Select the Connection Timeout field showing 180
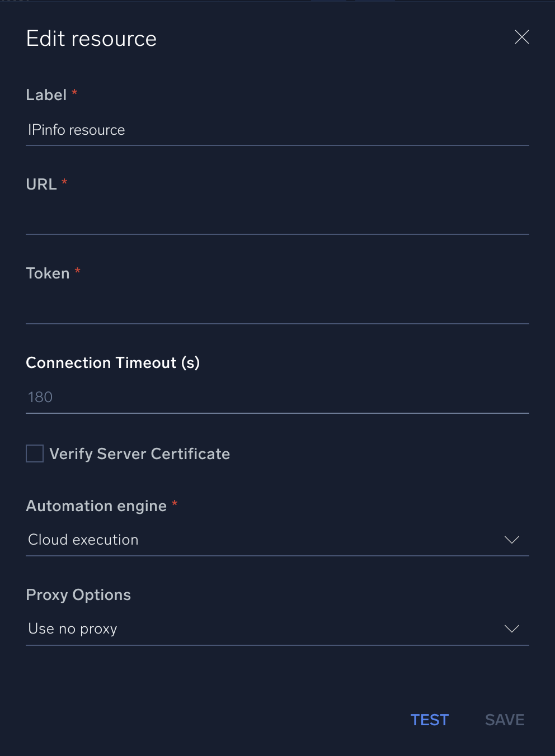555x756 pixels. click(x=277, y=398)
